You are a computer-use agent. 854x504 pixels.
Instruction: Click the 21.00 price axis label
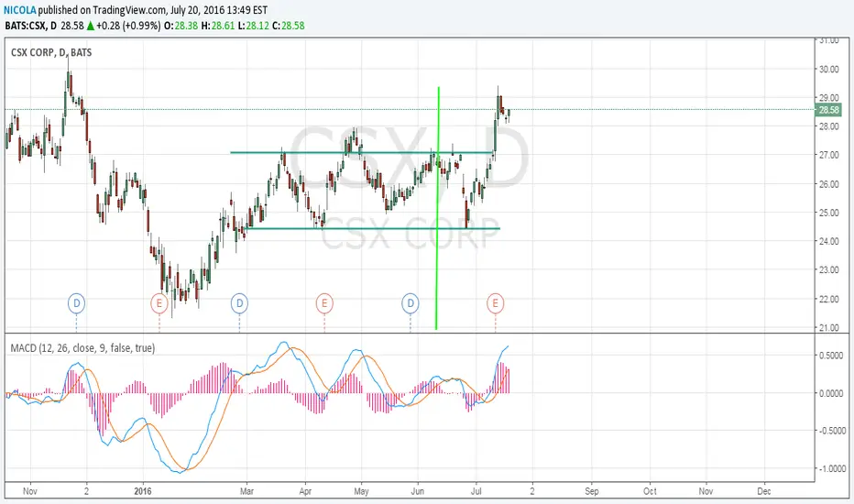pyautogui.click(x=829, y=327)
